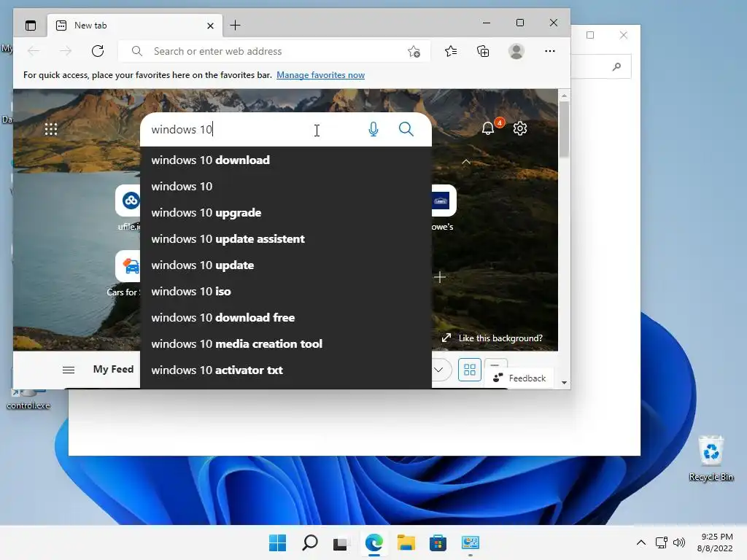Open the Favorites list icon
The height and width of the screenshot is (560, 747).
point(451,51)
